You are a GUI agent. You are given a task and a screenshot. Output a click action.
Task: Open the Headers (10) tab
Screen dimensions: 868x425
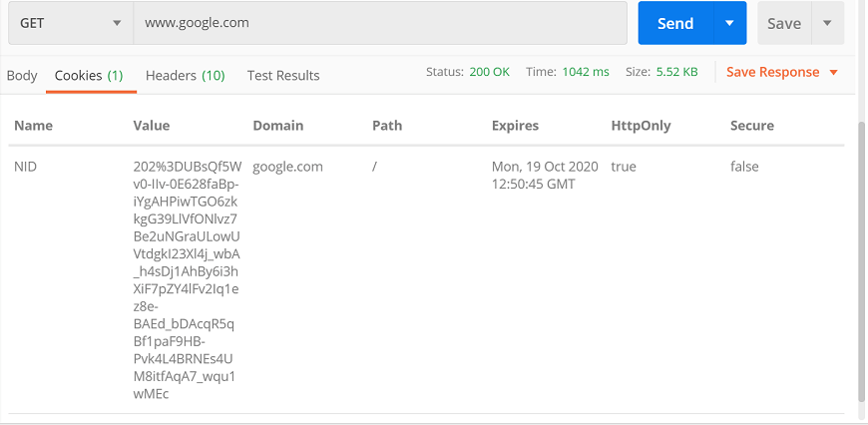(x=185, y=76)
